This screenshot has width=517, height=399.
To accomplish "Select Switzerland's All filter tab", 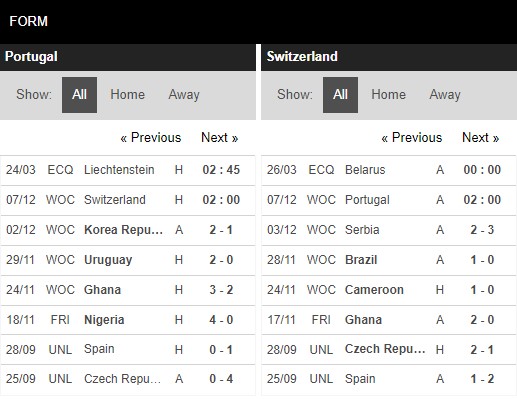I will tap(340, 95).
